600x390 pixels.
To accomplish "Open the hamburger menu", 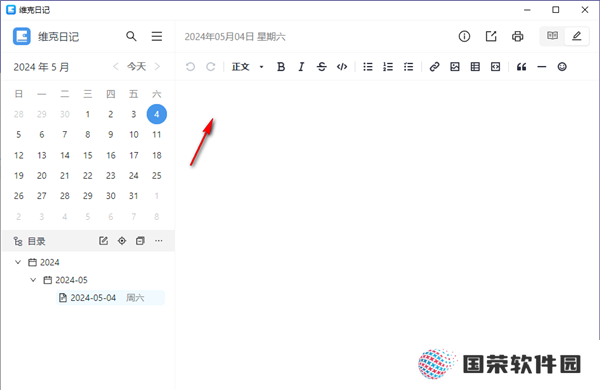I will coord(157,36).
